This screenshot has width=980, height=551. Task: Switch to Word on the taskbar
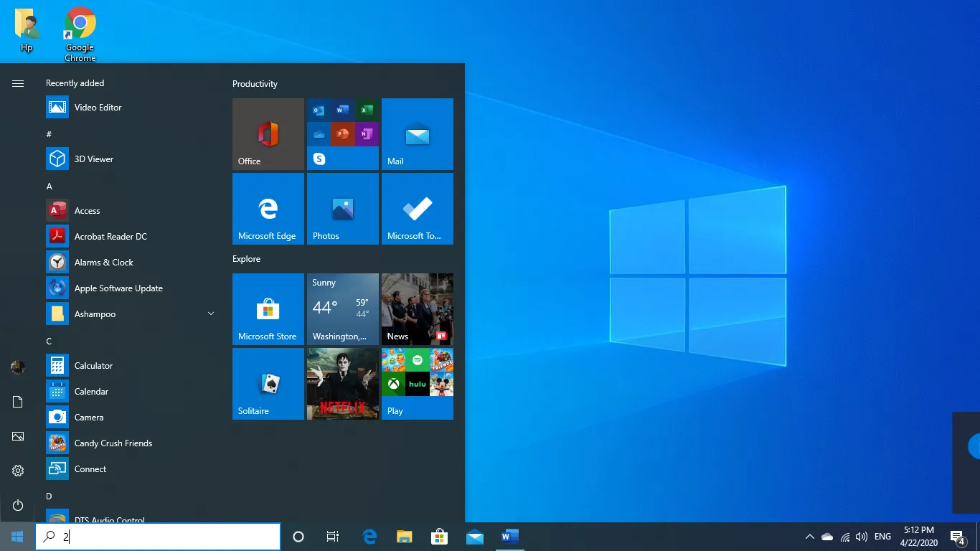pos(510,537)
